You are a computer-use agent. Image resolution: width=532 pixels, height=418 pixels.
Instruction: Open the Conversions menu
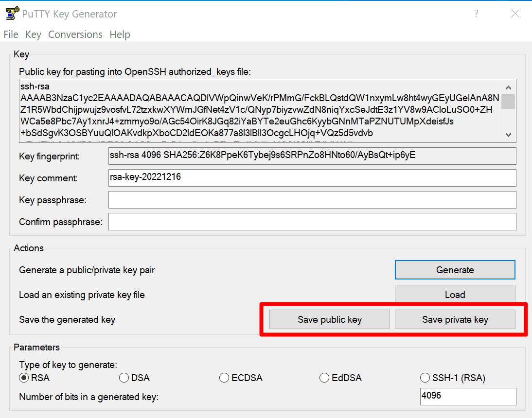[75, 35]
